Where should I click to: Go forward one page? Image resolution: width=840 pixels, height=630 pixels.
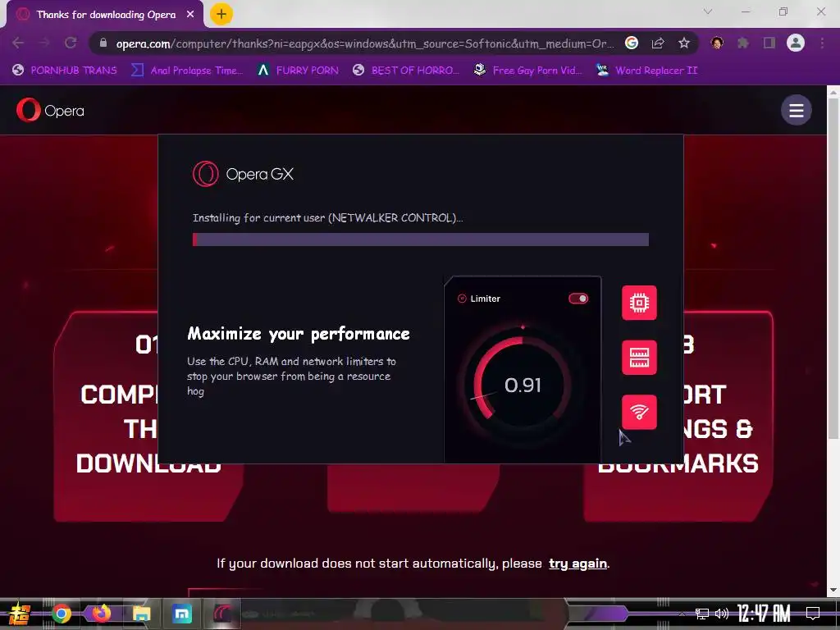[x=44, y=43]
